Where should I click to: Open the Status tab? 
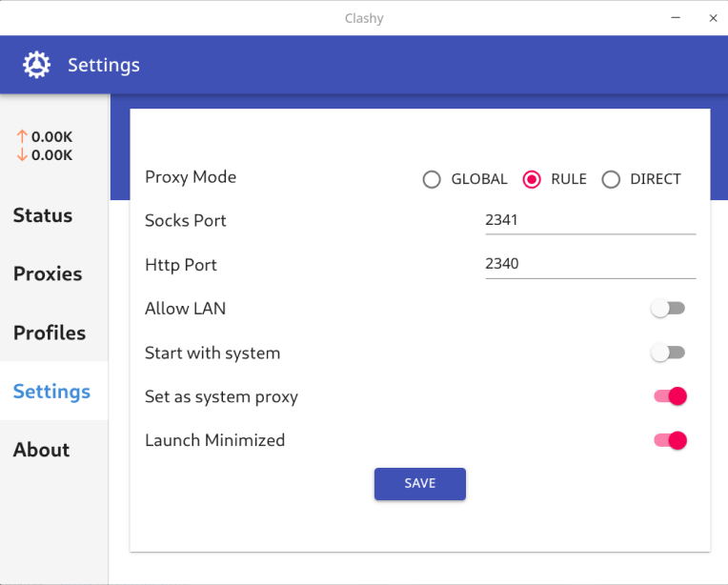43,215
